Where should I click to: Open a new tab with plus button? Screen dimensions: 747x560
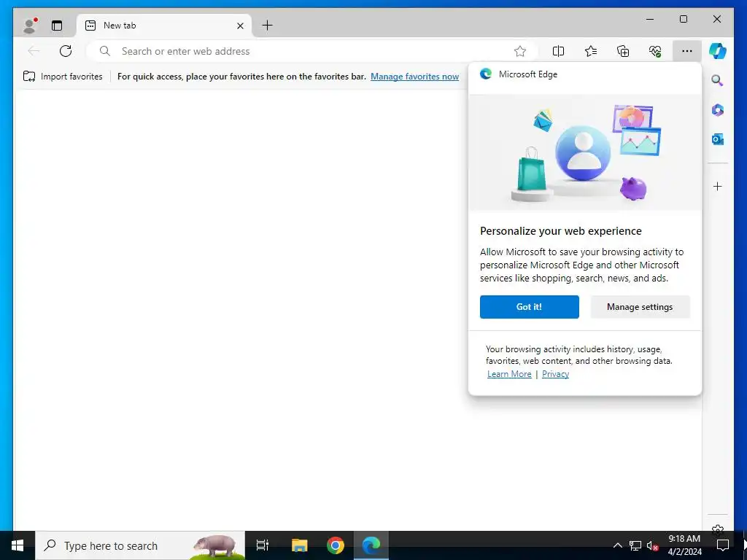click(268, 26)
